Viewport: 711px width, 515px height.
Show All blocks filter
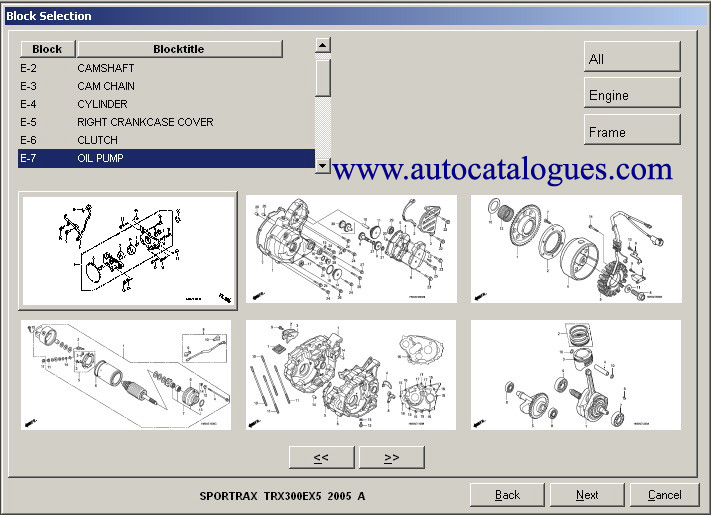tap(632, 58)
